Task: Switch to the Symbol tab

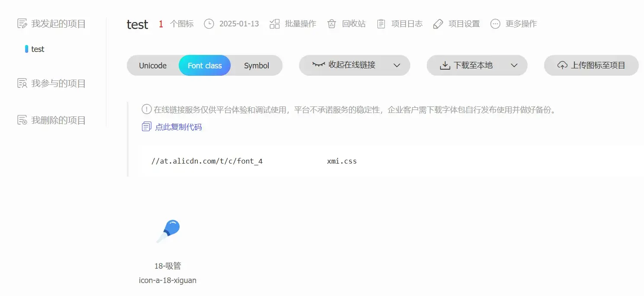Action: pyautogui.click(x=257, y=65)
